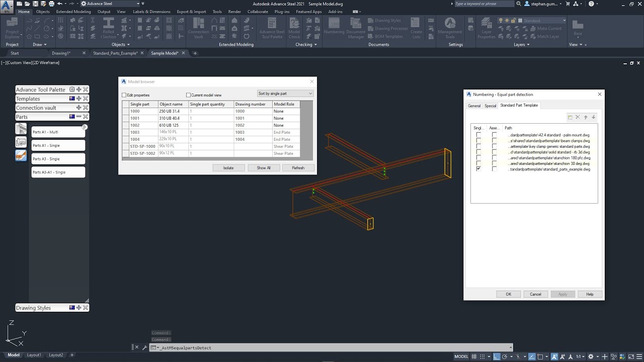Expand the Templates palette with plus

[79, 99]
